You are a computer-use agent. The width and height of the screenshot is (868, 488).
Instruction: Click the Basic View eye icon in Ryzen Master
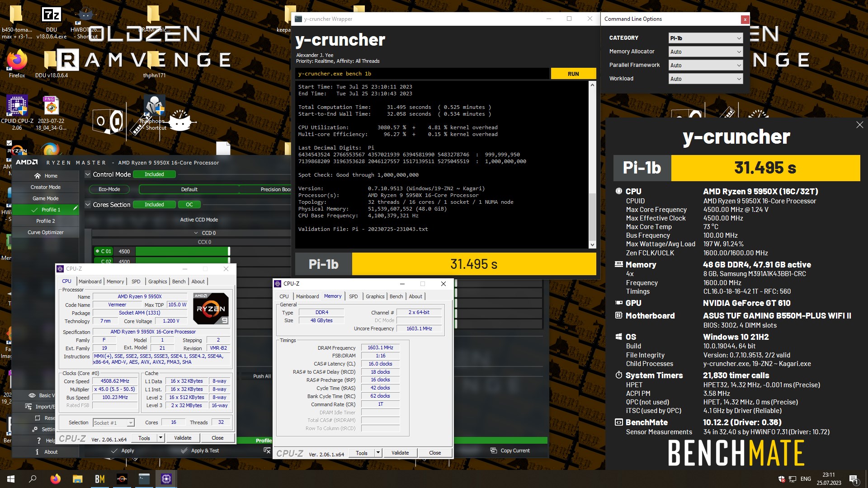[x=32, y=395]
